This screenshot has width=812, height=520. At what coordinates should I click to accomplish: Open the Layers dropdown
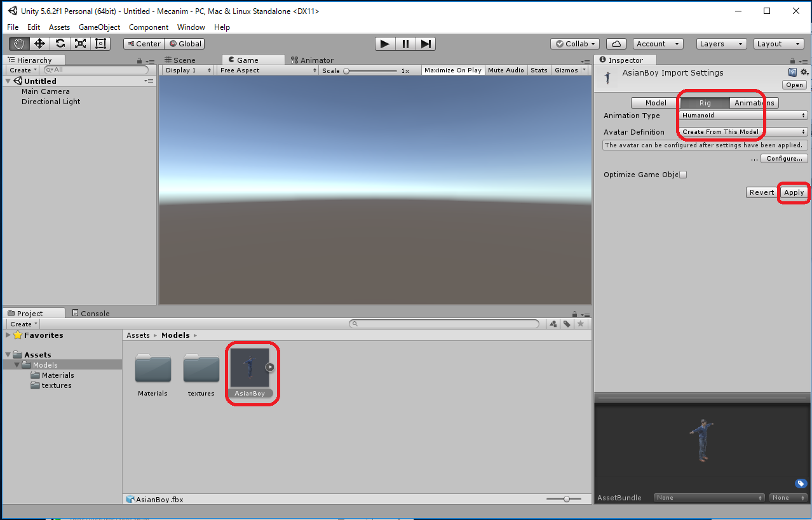point(721,44)
